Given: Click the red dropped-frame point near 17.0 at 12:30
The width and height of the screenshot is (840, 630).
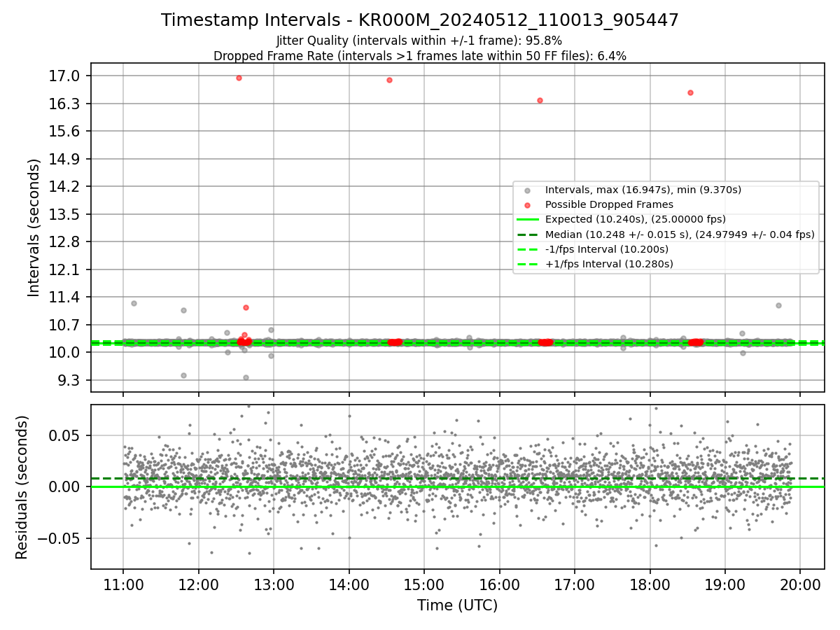Looking at the screenshot, I should pos(239,78).
